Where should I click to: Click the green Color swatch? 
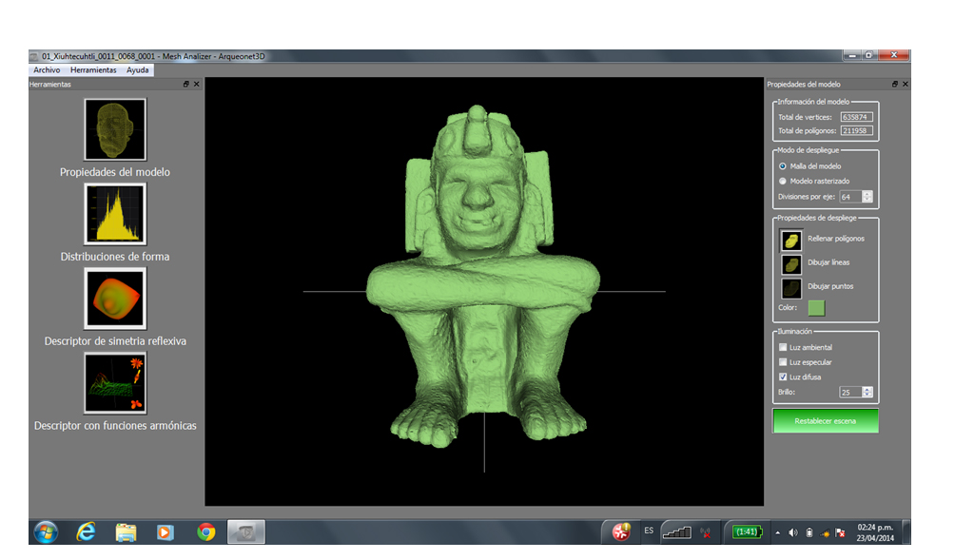click(x=816, y=307)
